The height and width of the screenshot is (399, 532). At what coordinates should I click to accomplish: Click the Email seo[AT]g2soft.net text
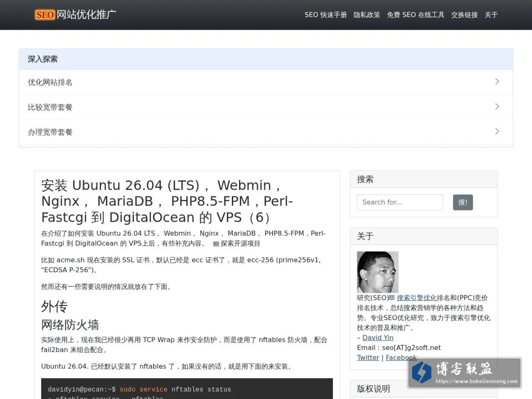pyautogui.click(x=399, y=348)
